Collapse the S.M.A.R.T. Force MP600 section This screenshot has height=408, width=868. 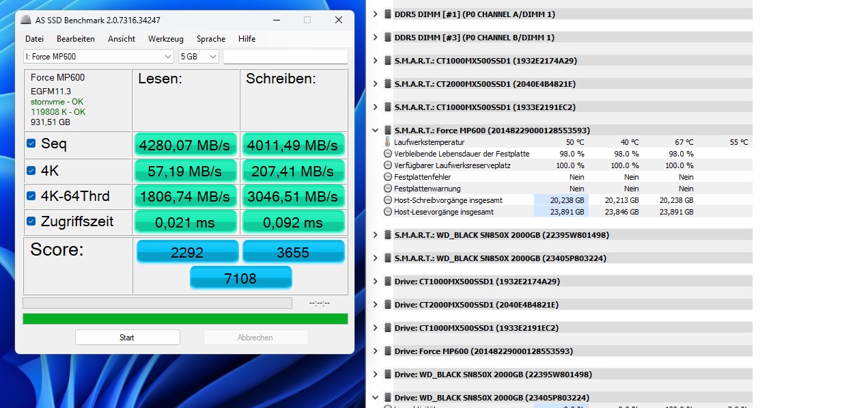click(374, 130)
